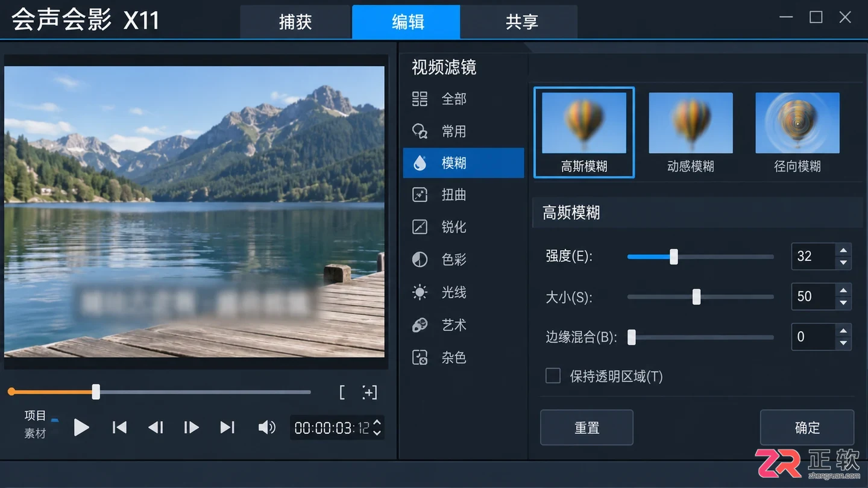Decrease 大小(S) value with down arrow
The width and height of the screenshot is (868, 488).
(x=843, y=303)
